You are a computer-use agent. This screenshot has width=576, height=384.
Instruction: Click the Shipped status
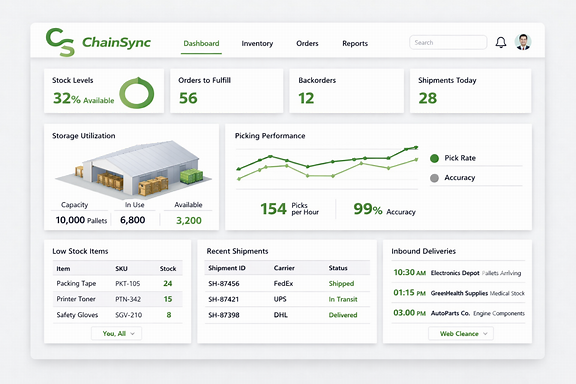[341, 284]
